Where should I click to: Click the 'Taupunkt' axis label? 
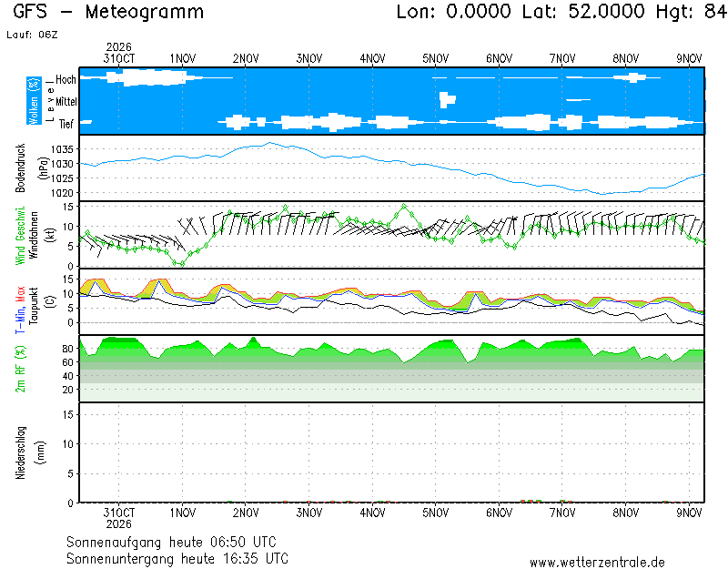(34, 306)
